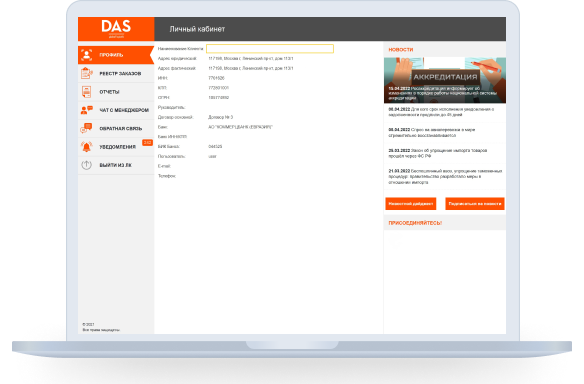Click Подписаться на новости button
584x384 pixels.
click(x=475, y=204)
